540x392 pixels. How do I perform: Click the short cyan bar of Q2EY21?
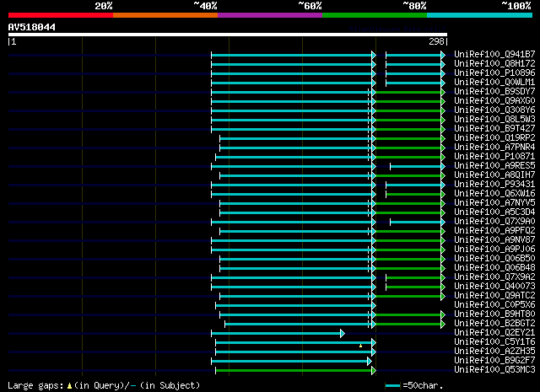point(276,334)
